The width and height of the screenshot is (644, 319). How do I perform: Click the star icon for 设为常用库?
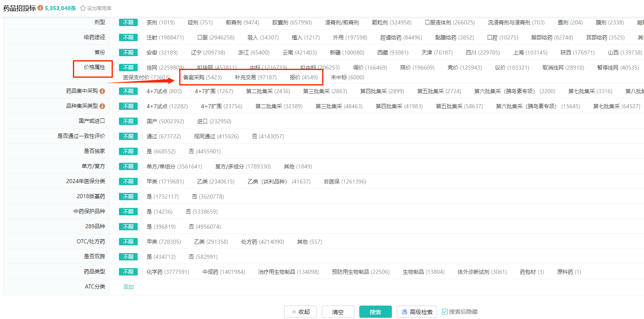(83, 8)
